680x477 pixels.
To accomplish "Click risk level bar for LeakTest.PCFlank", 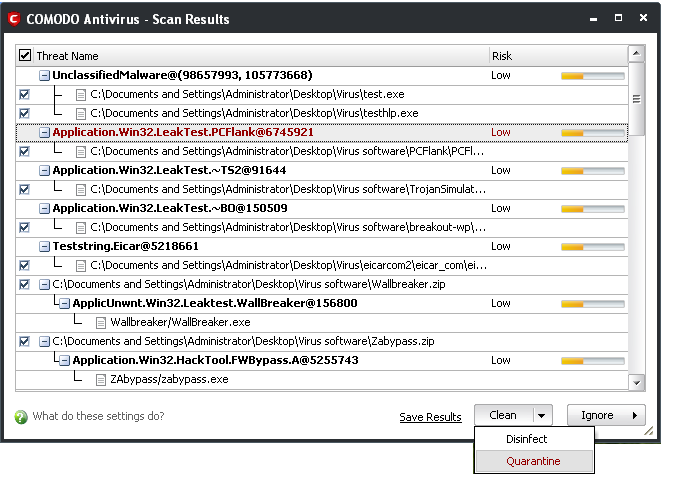I will [592, 133].
